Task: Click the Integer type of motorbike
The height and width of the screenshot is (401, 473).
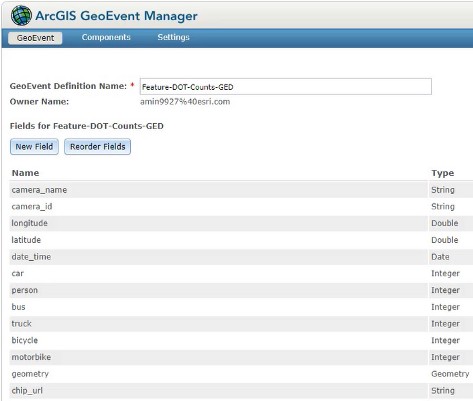Action: [445, 357]
